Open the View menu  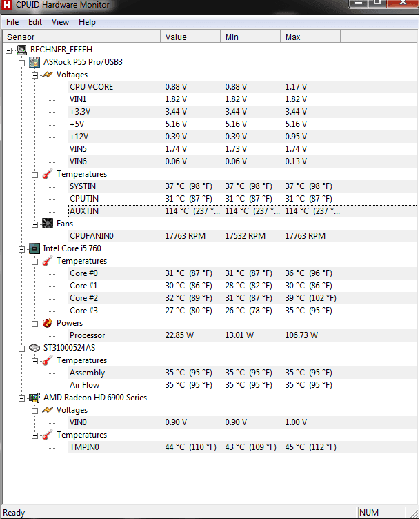click(x=60, y=22)
